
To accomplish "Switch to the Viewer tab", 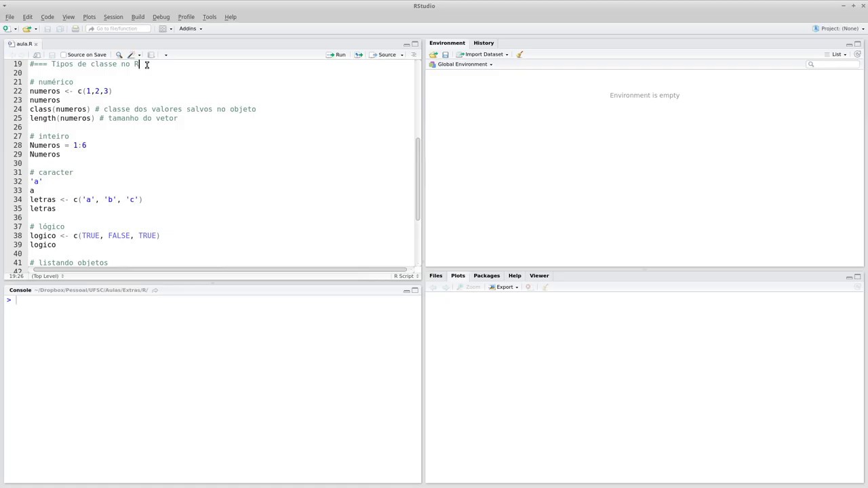I will coord(539,276).
